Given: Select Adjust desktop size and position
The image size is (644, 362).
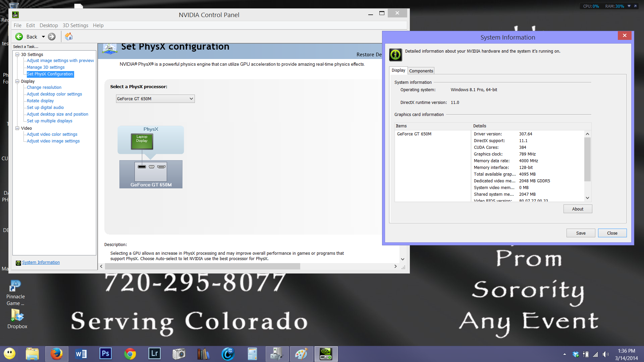Looking at the screenshot, I should [57, 114].
